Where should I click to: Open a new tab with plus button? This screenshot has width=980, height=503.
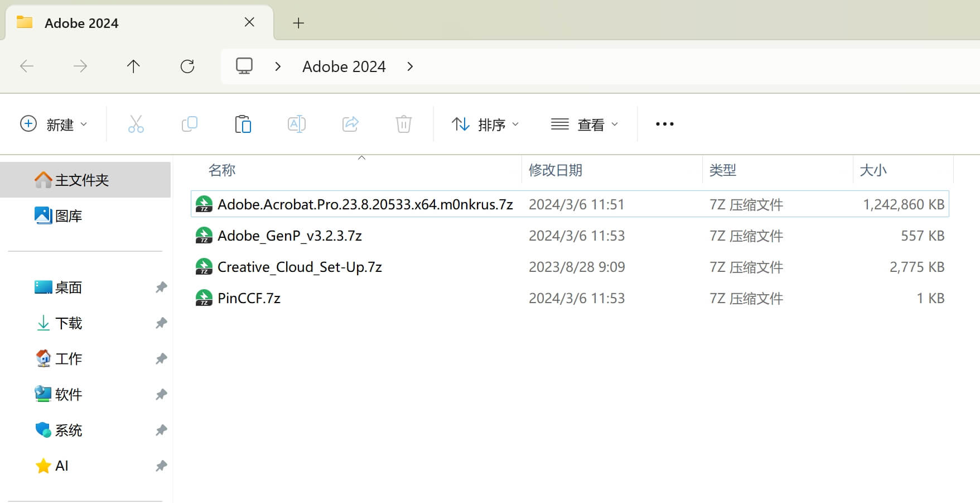coord(298,23)
